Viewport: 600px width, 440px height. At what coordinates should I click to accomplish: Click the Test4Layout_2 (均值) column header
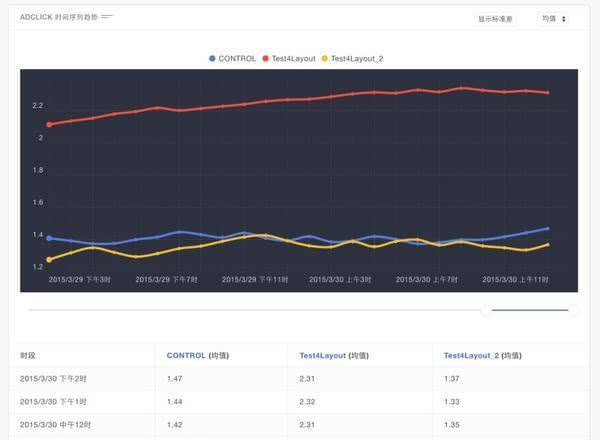[485, 355]
